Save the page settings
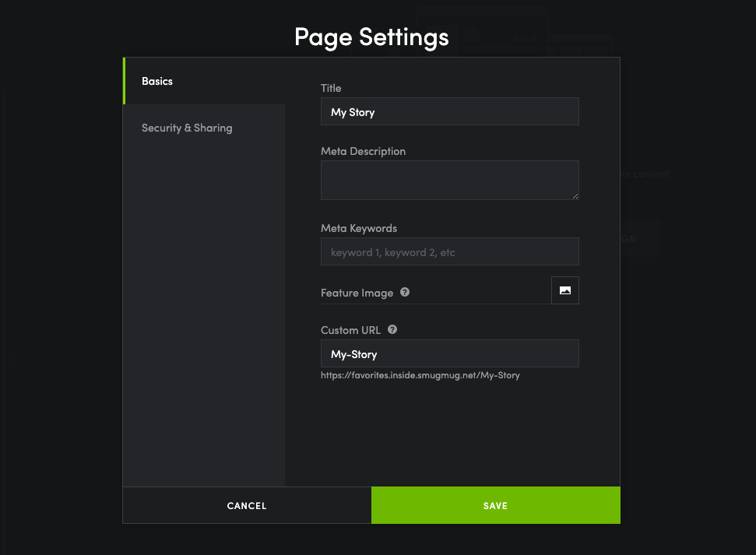 pos(495,506)
